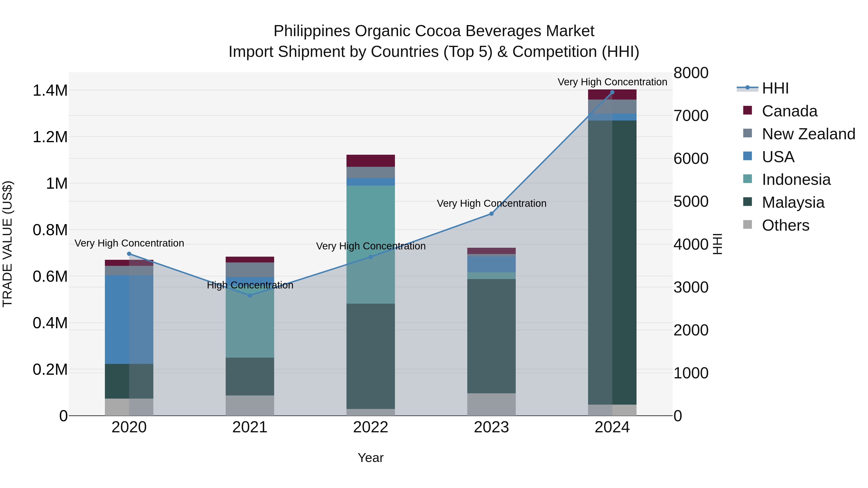Click the 2024 x-axis tick label
The width and height of the screenshot is (868, 488).
pyautogui.click(x=612, y=427)
